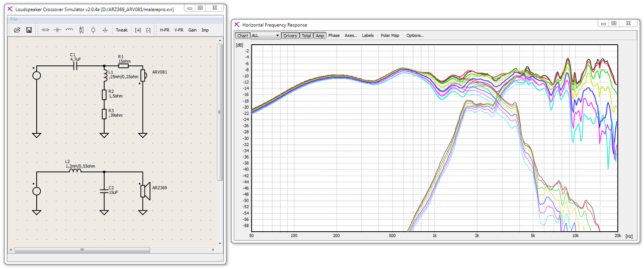Select the signal source of the woofer circuit
The width and height of the screenshot is (644, 269).
coord(37,191)
